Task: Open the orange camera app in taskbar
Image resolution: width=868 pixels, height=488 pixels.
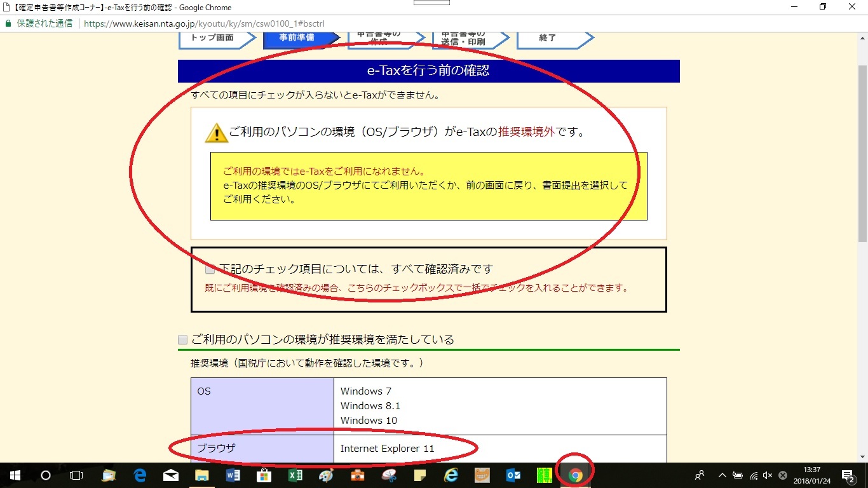Action: [x=358, y=475]
